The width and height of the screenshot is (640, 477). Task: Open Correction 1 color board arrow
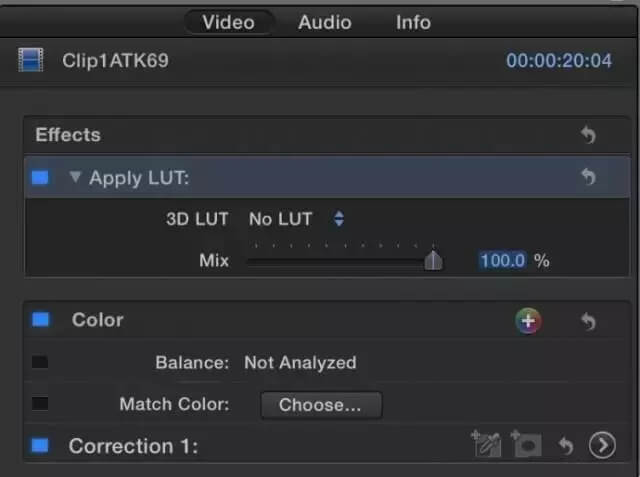coord(601,446)
